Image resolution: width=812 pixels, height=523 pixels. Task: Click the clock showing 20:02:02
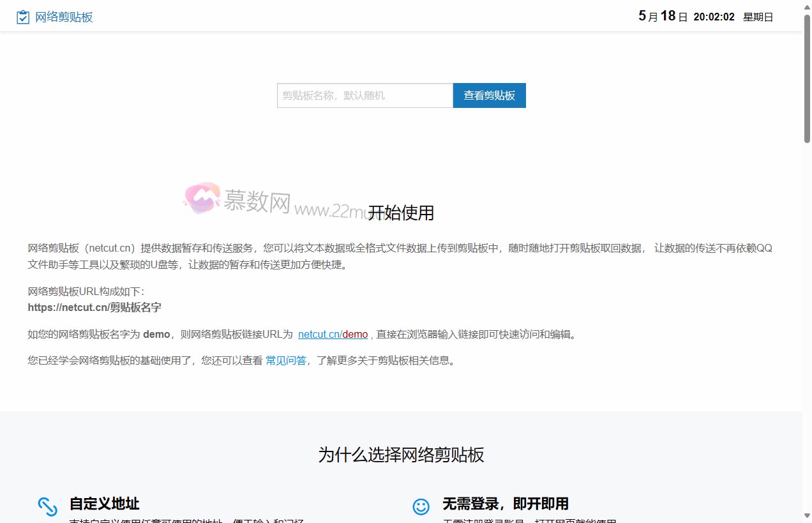pyautogui.click(x=714, y=17)
